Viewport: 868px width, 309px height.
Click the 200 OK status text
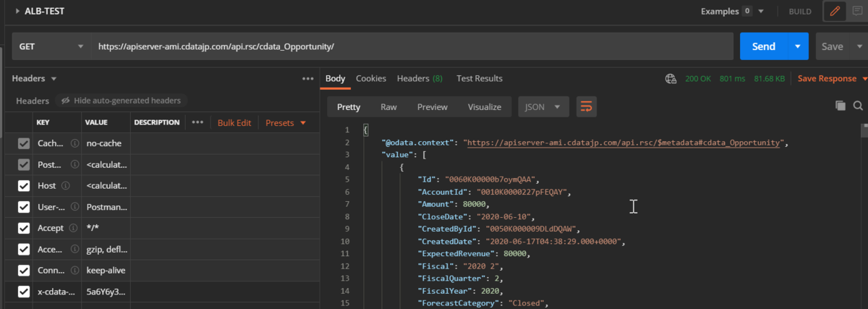pos(699,78)
